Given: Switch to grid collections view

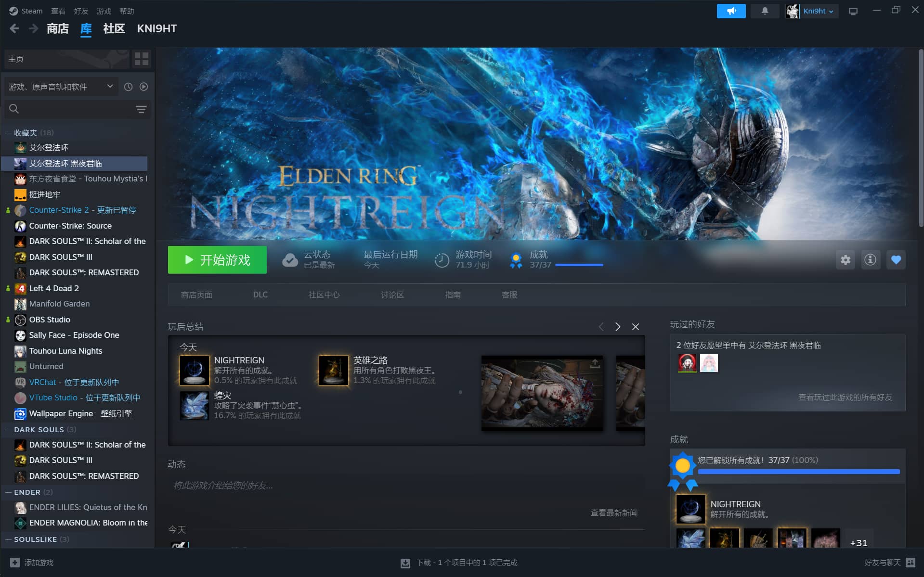Looking at the screenshot, I should [x=142, y=59].
